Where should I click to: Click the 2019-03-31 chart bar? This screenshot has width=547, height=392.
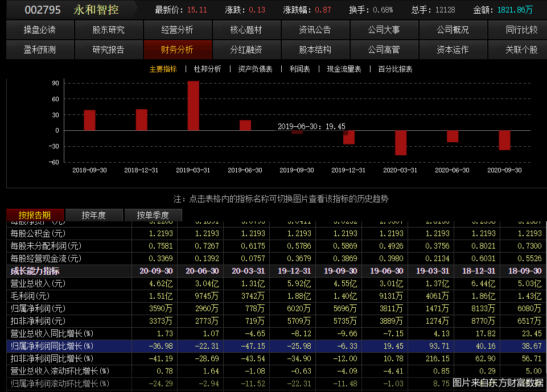point(194,106)
